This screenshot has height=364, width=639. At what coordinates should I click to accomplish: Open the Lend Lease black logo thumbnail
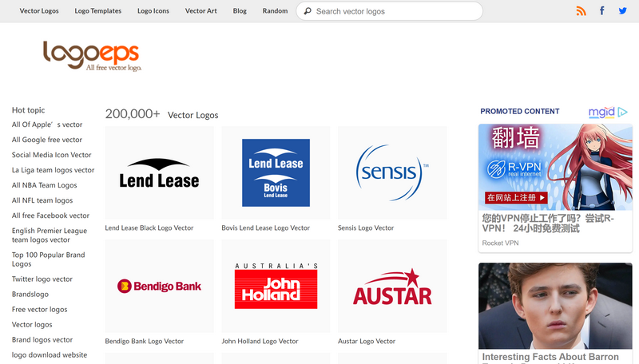[x=159, y=172]
